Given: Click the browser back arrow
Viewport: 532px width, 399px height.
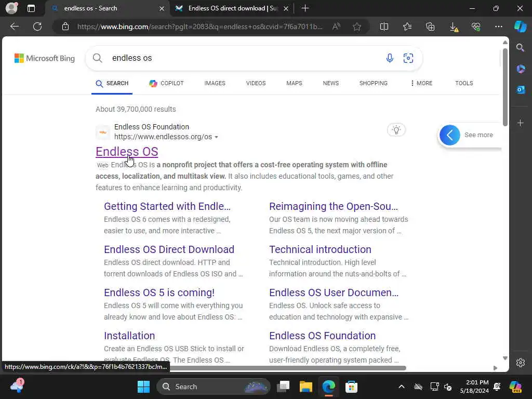Looking at the screenshot, I should [x=14, y=26].
